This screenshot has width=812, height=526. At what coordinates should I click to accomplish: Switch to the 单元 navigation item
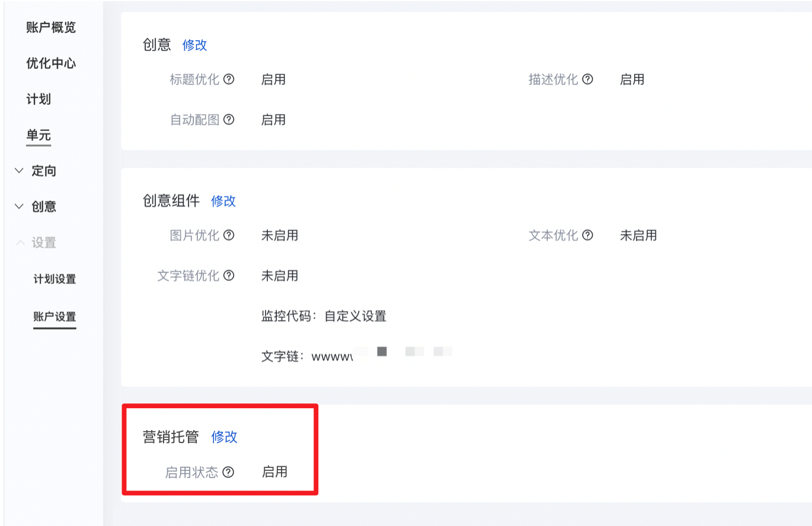pos(39,136)
